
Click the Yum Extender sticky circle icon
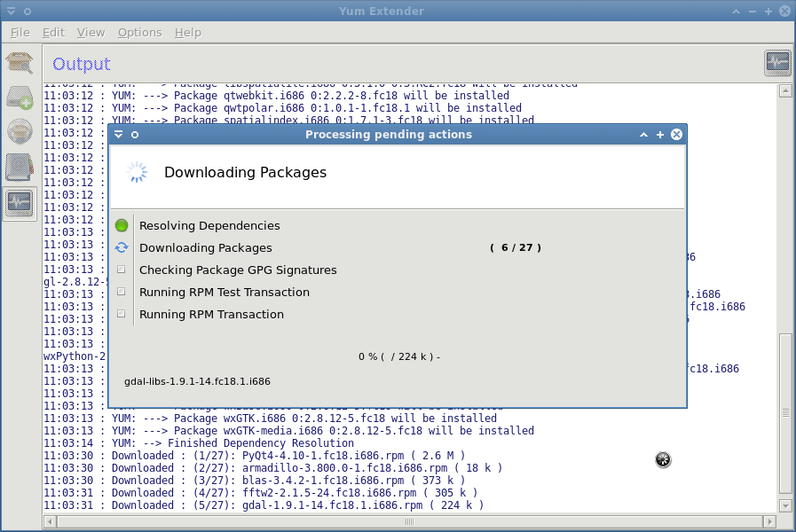[x=28, y=12]
